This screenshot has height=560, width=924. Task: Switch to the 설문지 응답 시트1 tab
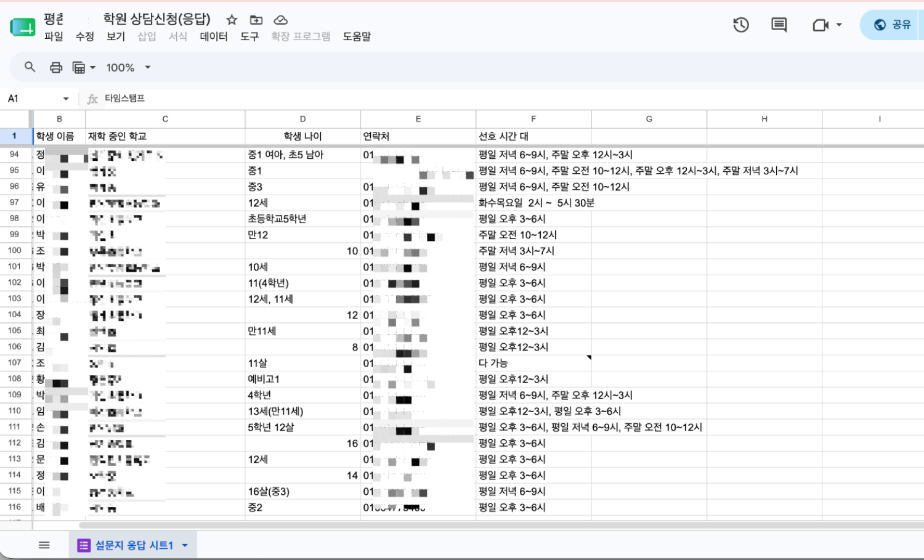click(133, 545)
